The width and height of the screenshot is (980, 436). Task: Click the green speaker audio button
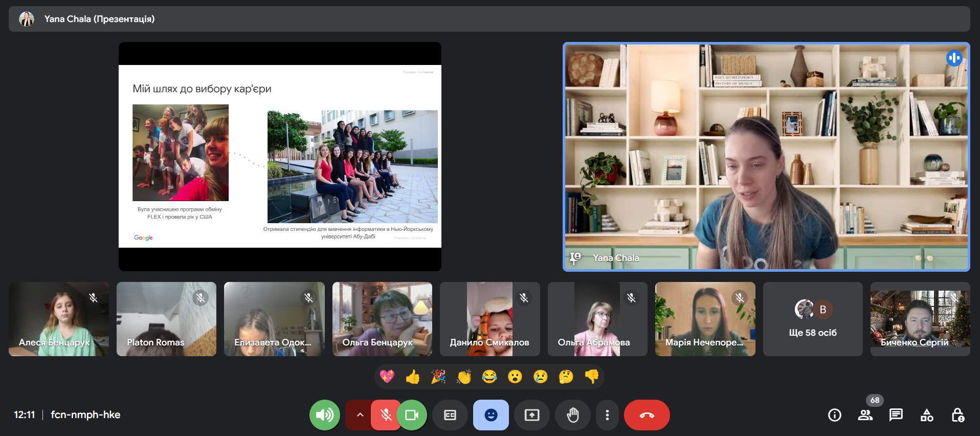pyautogui.click(x=325, y=415)
